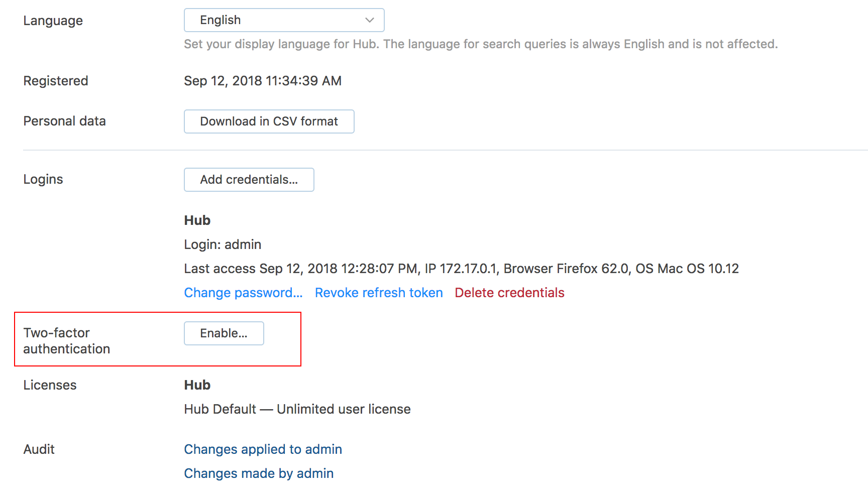Viewport: 868px width, 499px height.
Task: Click the Logins section label
Action: 43,179
